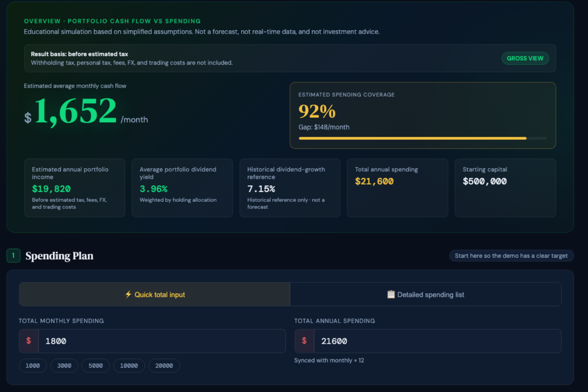
Task: Click the "Withholding tax, personal tax, fees" note
Action: (132, 63)
